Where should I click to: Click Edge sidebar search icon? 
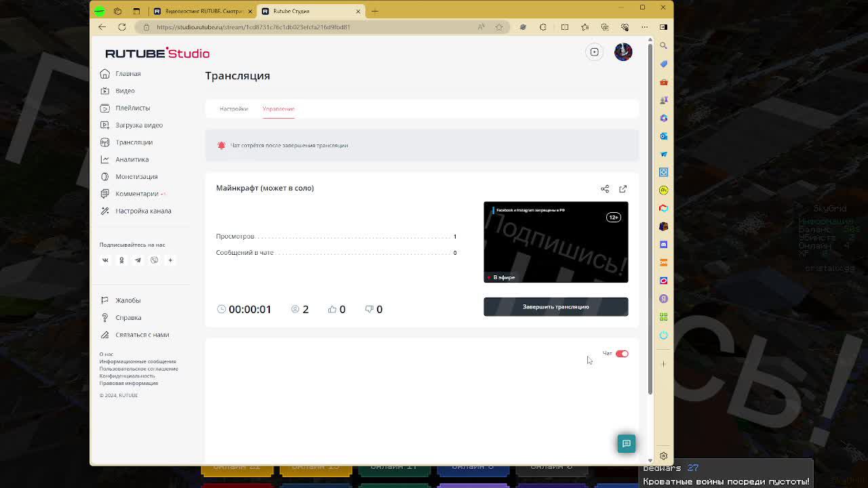point(663,45)
